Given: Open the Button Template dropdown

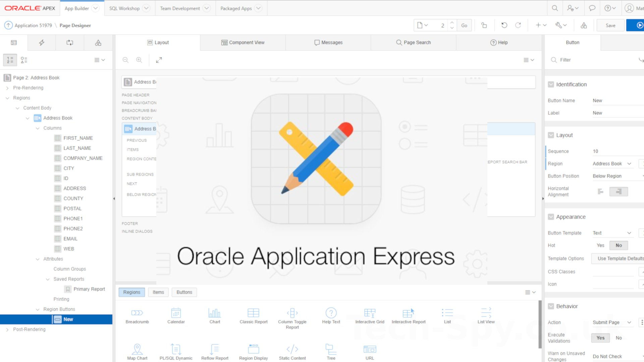Looking at the screenshot, I should click(613, 233).
